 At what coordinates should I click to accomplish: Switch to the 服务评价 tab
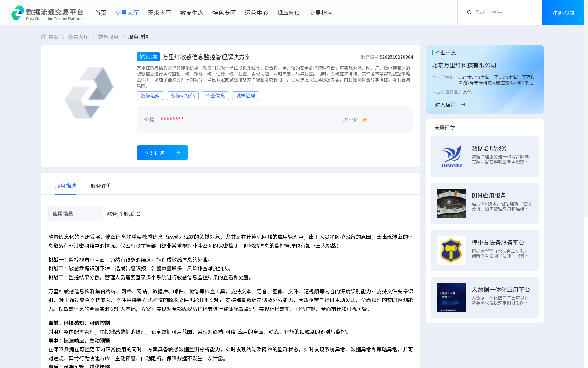[101, 186]
